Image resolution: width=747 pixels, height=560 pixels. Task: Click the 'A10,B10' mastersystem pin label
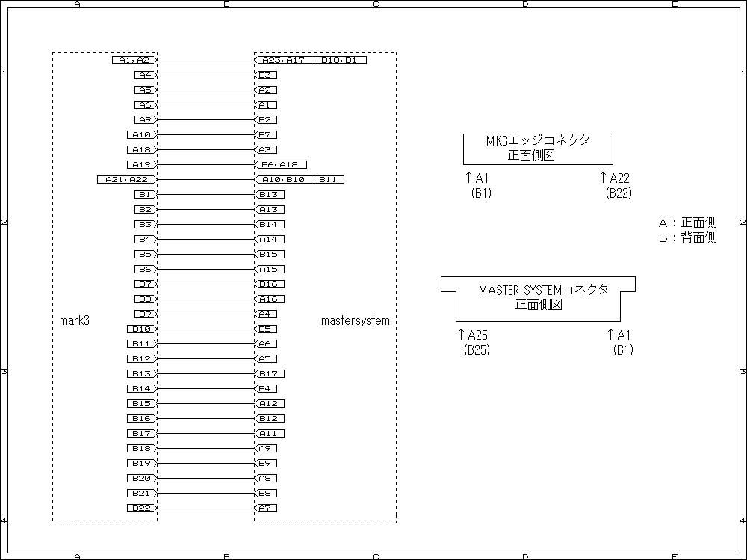[x=284, y=179]
